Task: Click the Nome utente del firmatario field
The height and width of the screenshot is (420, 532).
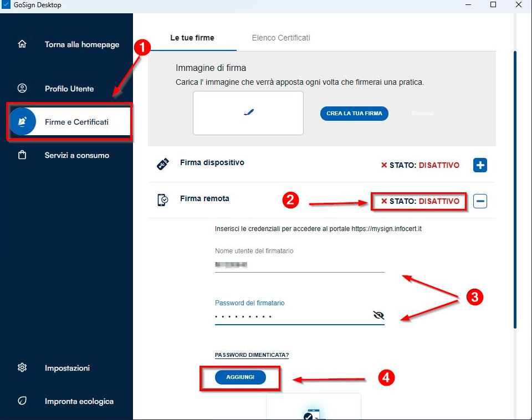Action: click(x=299, y=265)
